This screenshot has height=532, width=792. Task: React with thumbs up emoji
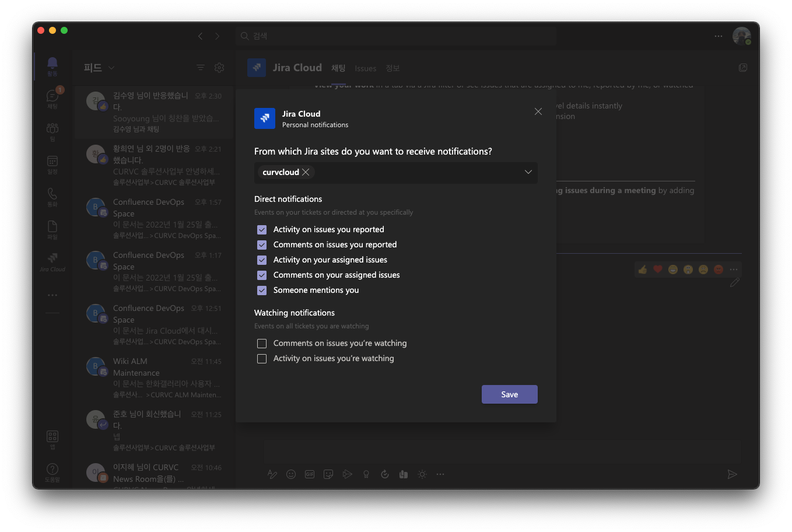coord(643,269)
